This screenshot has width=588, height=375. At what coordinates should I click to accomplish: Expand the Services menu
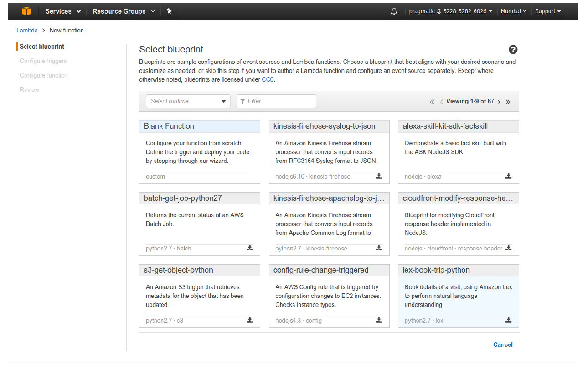[63, 11]
